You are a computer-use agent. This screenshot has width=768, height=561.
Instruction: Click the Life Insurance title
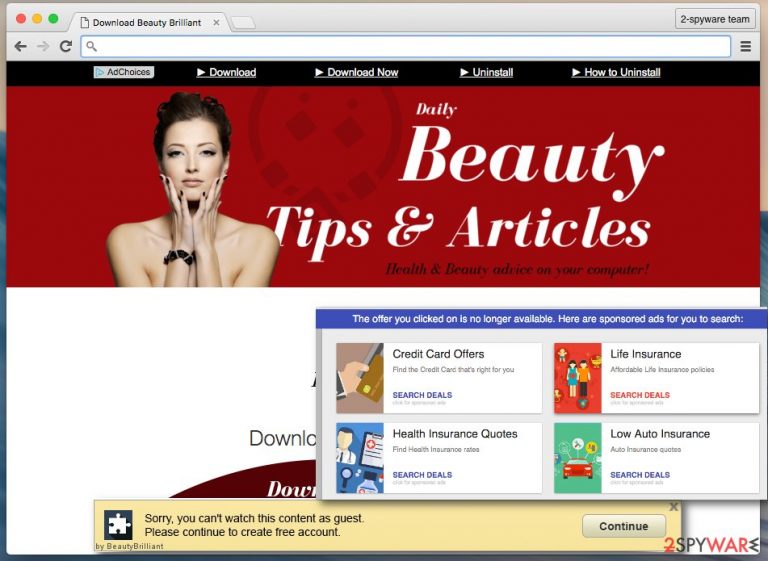pos(646,354)
